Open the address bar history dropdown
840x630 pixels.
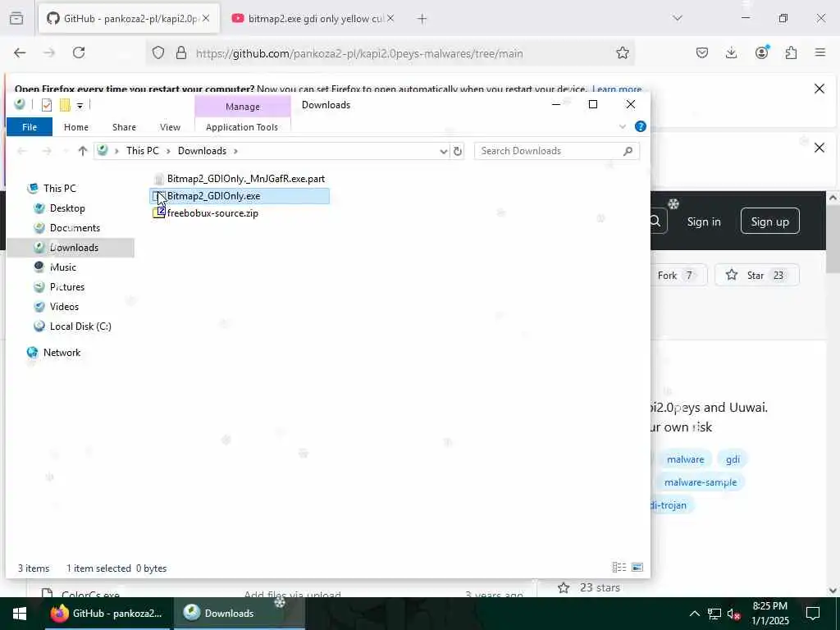[x=444, y=152]
